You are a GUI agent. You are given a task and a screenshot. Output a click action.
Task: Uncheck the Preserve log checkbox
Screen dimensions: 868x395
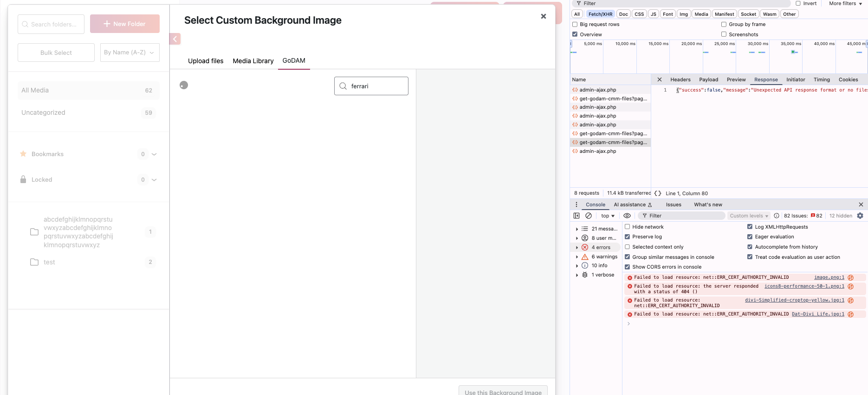coord(627,237)
